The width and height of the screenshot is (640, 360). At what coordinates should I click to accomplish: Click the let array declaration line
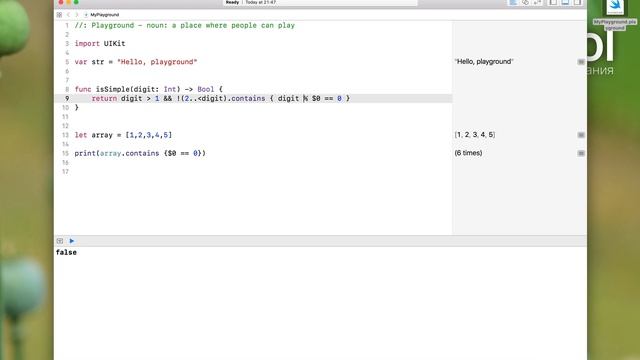[123, 135]
